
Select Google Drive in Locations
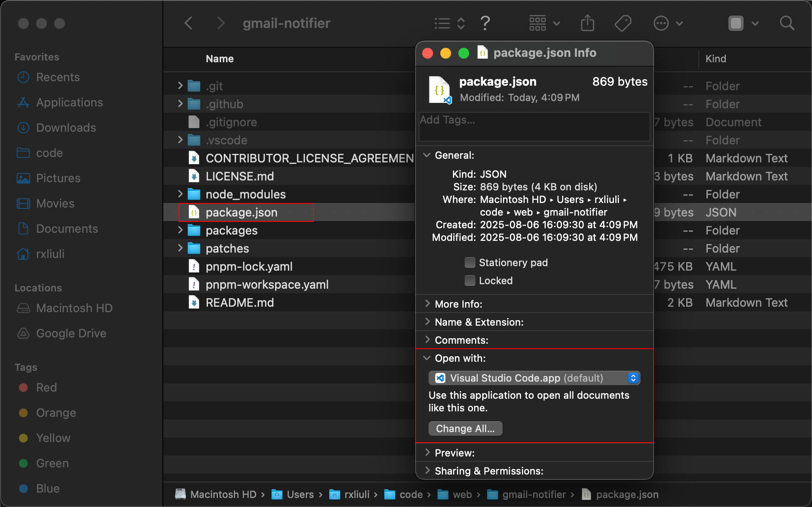pyautogui.click(x=71, y=333)
